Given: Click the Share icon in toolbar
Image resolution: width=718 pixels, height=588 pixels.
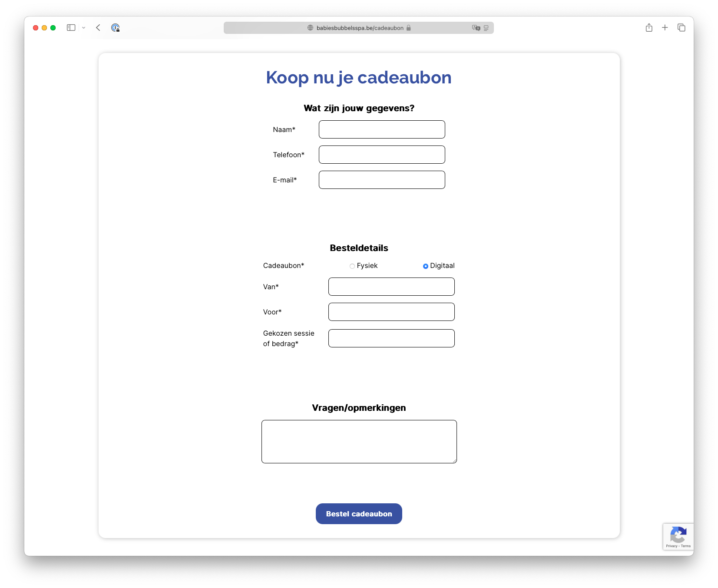Looking at the screenshot, I should [x=649, y=28].
